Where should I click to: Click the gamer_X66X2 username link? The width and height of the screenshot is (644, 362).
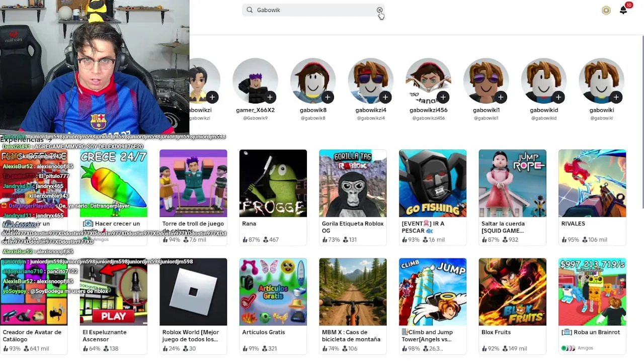(x=255, y=110)
